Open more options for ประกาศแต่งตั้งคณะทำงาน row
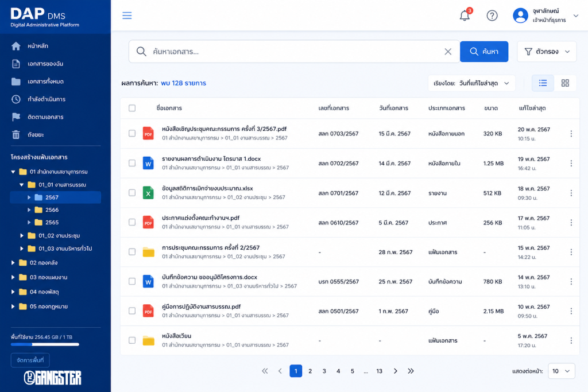The height and width of the screenshot is (392, 588). [x=571, y=223]
